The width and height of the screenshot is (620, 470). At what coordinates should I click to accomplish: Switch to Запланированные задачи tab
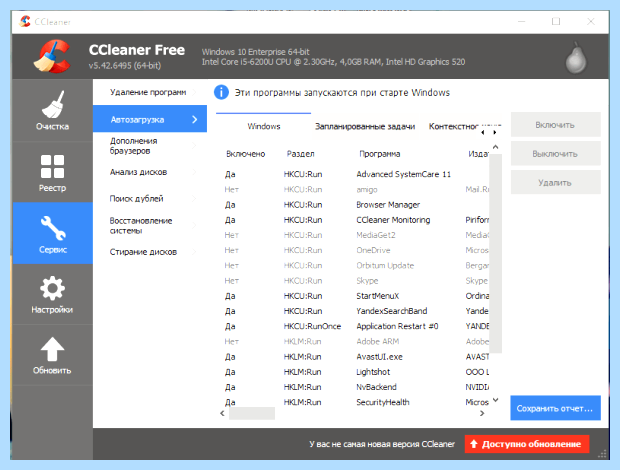(365, 126)
